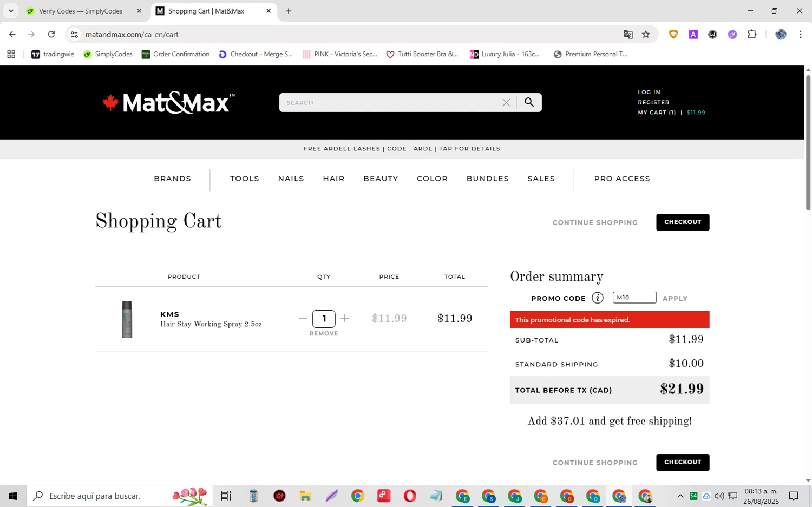The image size is (812, 507).
Task: Open the HAIR menu
Action: click(334, 179)
